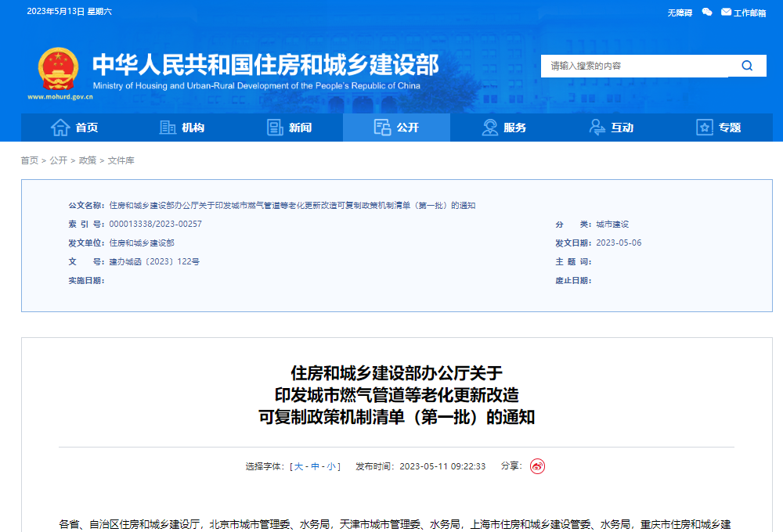This screenshot has width=783, height=532.
Task: Set font size to large (大)
Action: click(298, 466)
